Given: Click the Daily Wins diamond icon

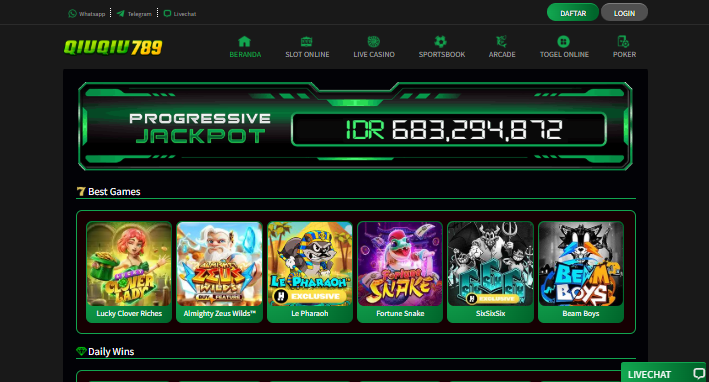Looking at the screenshot, I should [x=81, y=351].
